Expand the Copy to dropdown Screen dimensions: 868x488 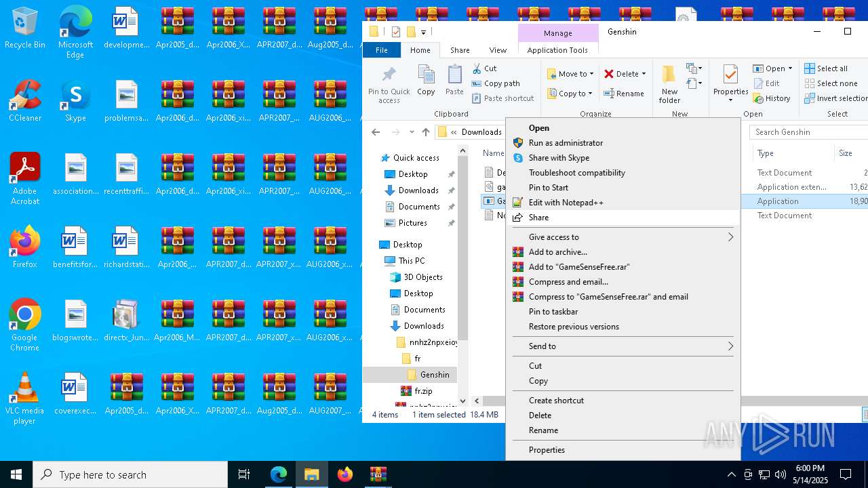click(590, 94)
